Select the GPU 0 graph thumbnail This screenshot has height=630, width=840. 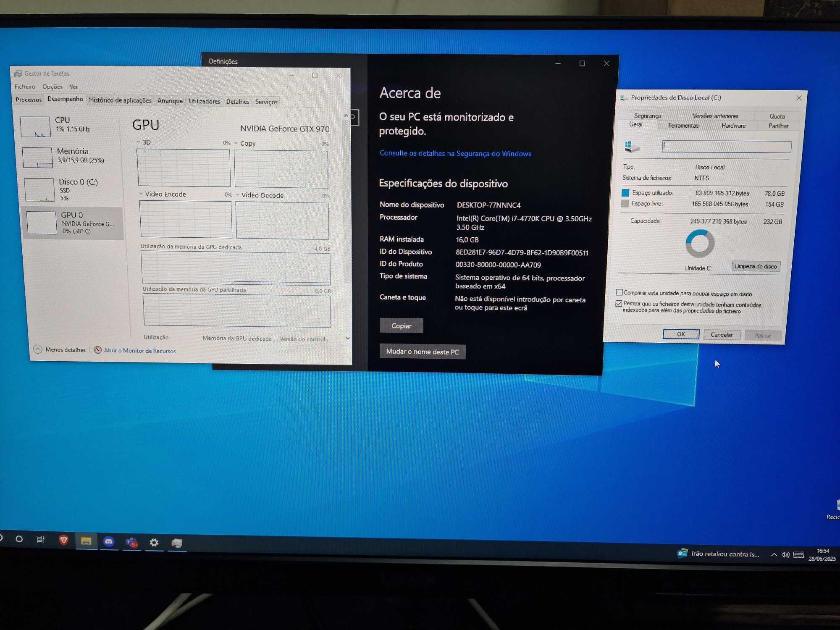tap(42, 223)
